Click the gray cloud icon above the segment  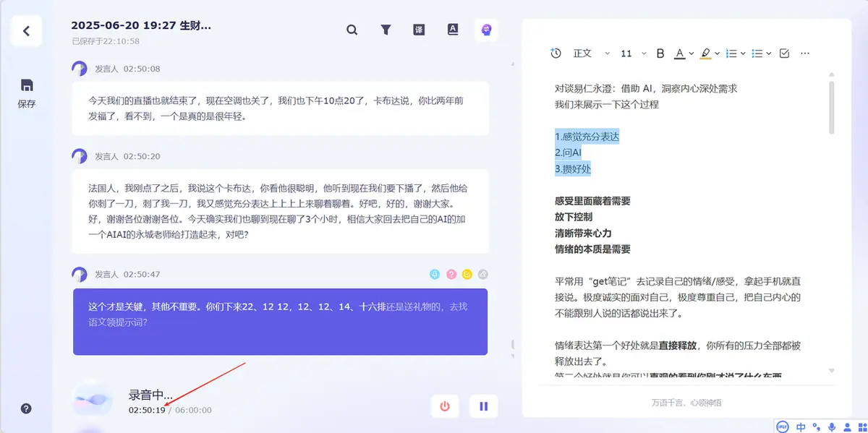(x=483, y=274)
